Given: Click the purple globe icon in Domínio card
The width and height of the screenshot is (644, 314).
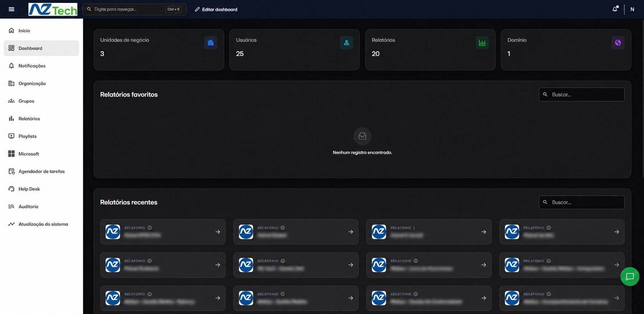Looking at the screenshot, I should click(618, 43).
